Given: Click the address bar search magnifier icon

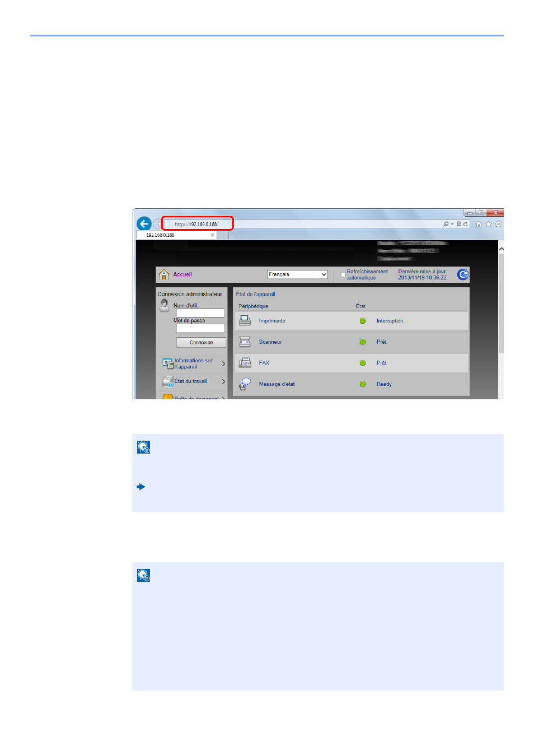Looking at the screenshot, I should click(x=446, y=224).
